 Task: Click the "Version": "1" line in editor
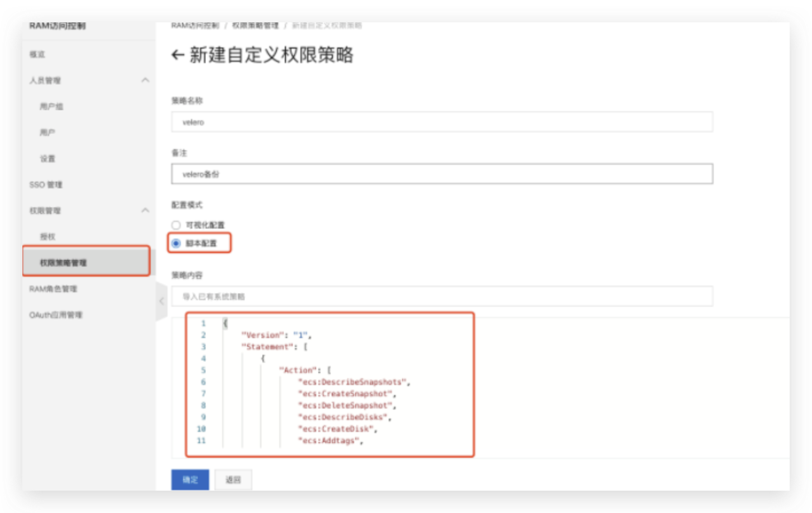click(x=276, y=335)
